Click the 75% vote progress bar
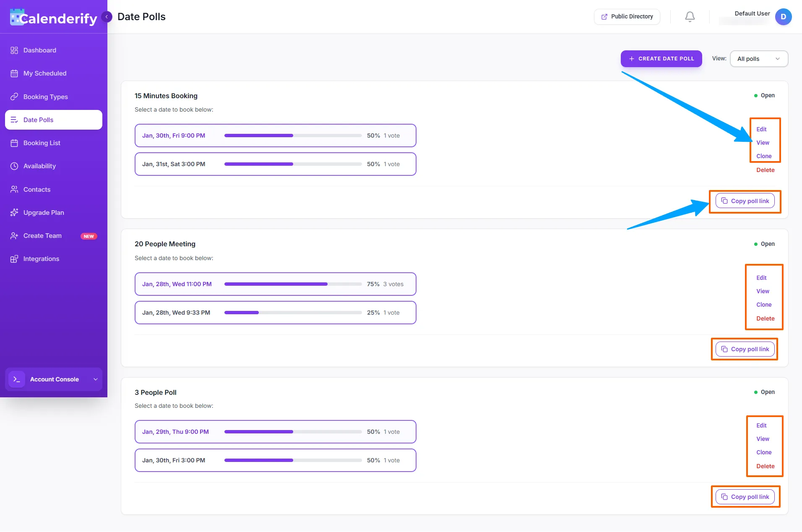Screen dimensions: 802x532 [x=292, y=284]
